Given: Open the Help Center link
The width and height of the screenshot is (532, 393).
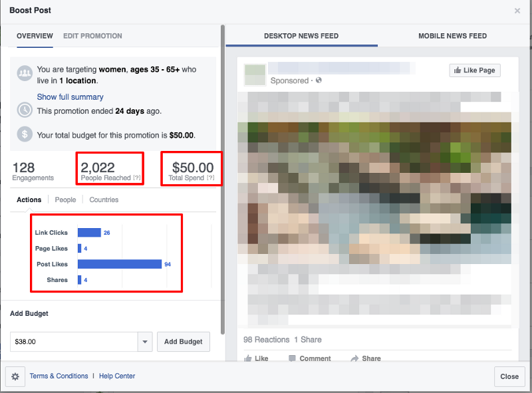Looking at the screenshot, I should [x=117, y=376].
